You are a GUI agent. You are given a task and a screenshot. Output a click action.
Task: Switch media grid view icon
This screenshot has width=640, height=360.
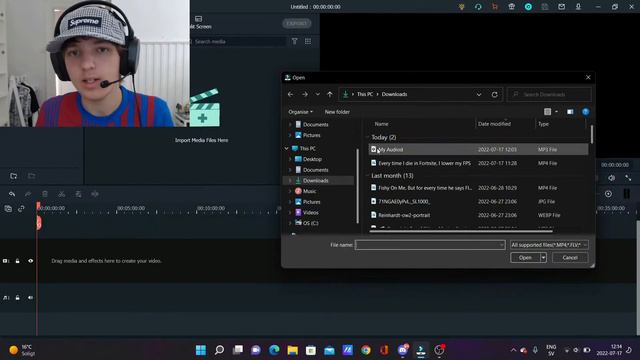click(x=308, y=41)
